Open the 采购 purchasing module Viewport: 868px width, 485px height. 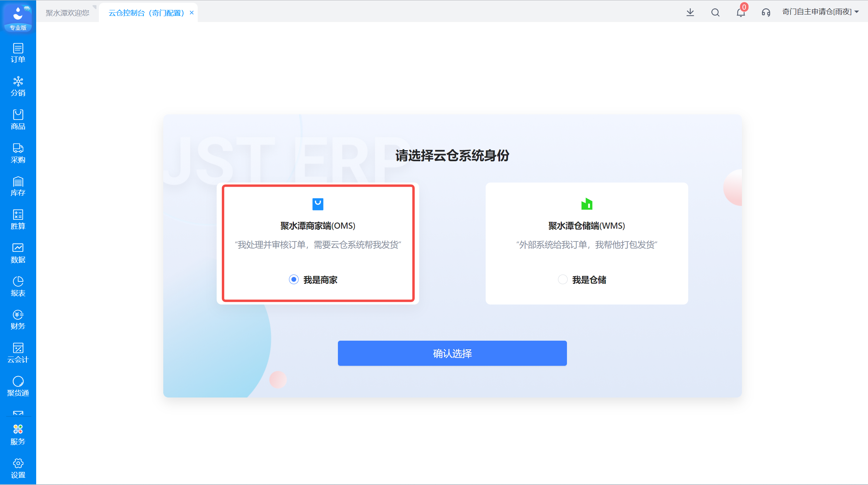[x=18, y=153]
